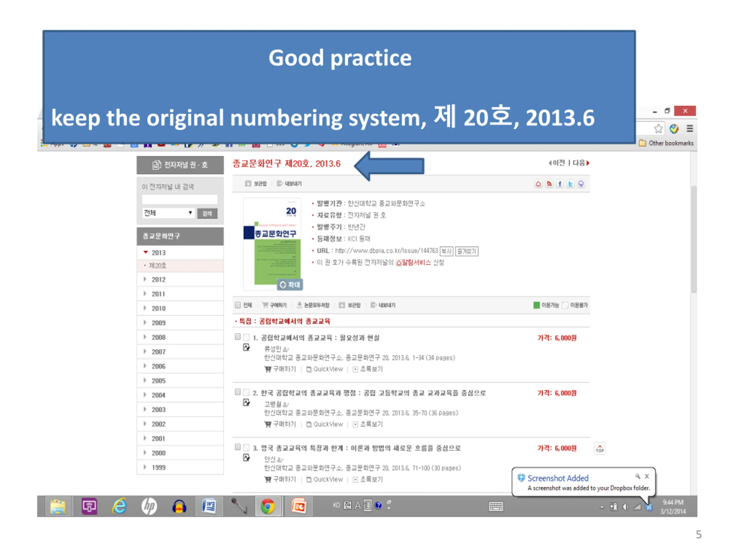
Task: Click 내보내기 in the article list toolbar
Action: [383, 305]
